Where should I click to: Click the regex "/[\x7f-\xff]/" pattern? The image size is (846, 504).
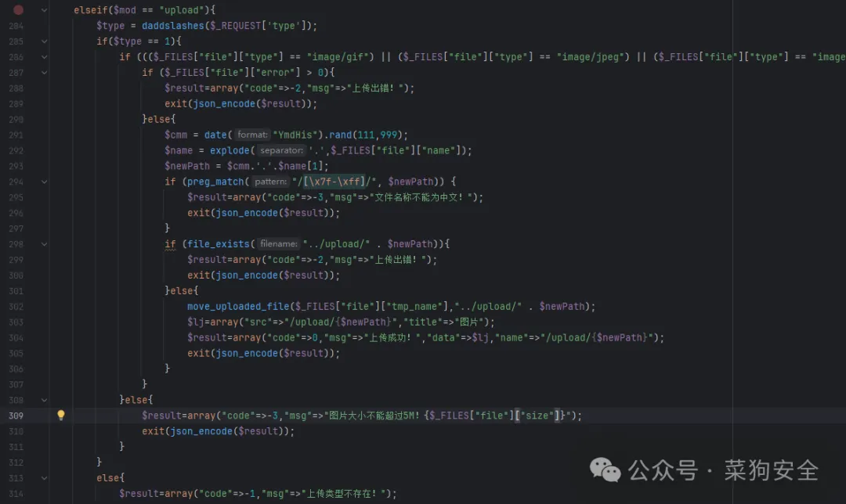334,182
